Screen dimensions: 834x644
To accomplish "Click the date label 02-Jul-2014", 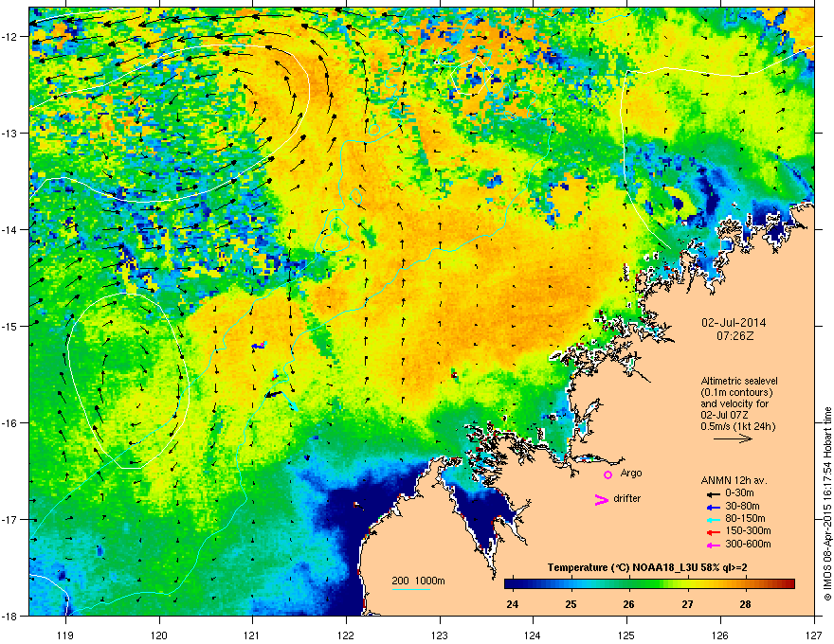I will (734, 323).
